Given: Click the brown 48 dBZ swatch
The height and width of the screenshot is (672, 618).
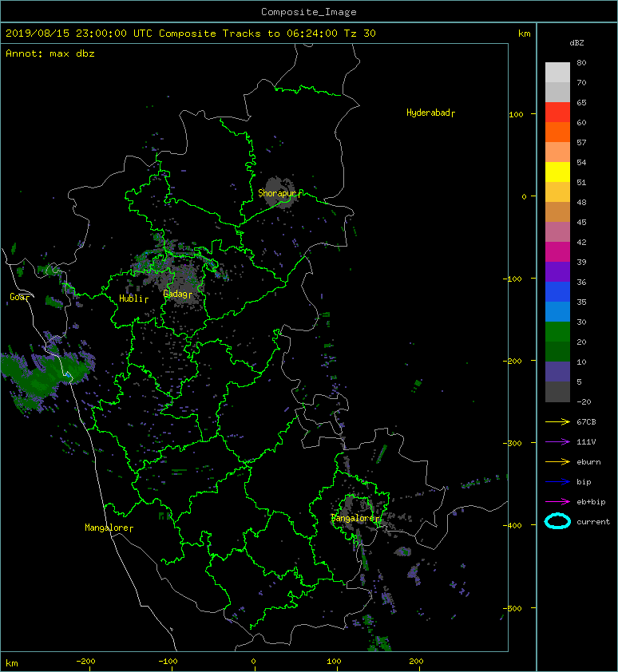Looking at the screenshot, I should click(x=557, y=211).
